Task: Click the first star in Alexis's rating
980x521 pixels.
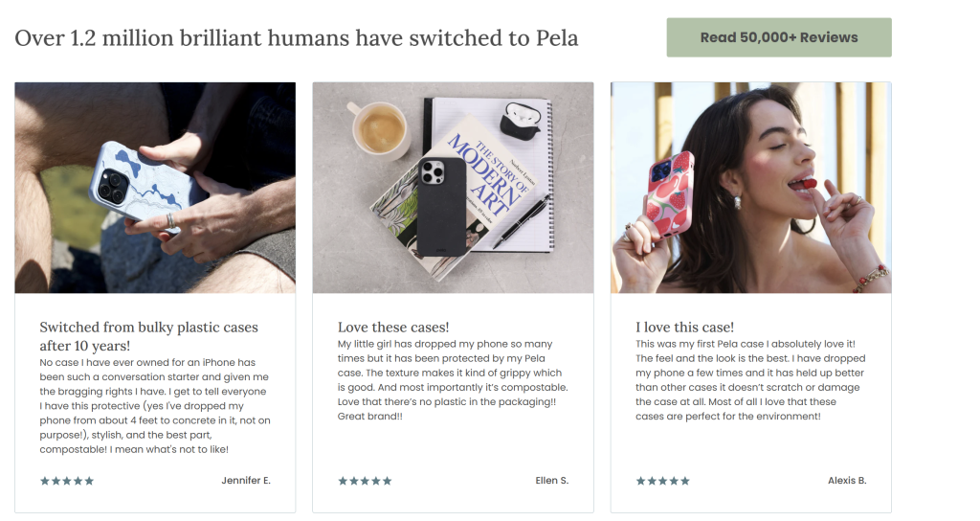Action: [x=640, y=481]
